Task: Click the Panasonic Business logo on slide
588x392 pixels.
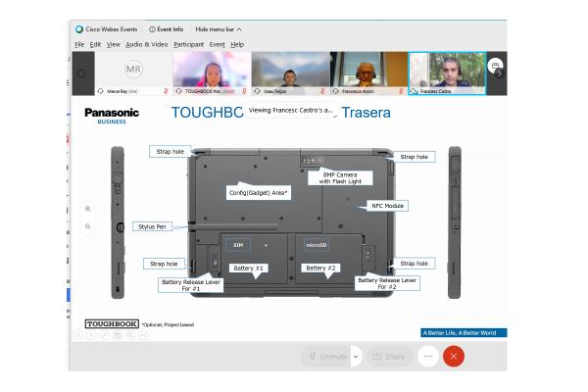Action: (x=112, y=116)
